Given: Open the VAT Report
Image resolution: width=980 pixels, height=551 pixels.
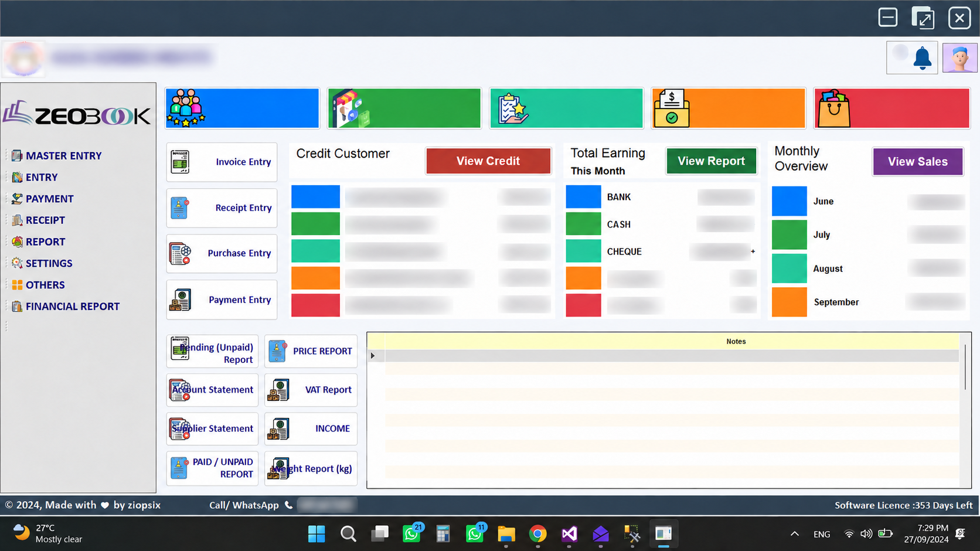Looking at the screenshot, I should click(311, 390).
